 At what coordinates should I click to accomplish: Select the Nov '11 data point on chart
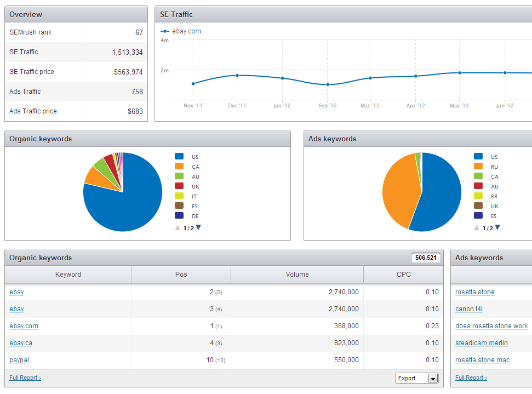pyautogui.click(x=193, y=83)
